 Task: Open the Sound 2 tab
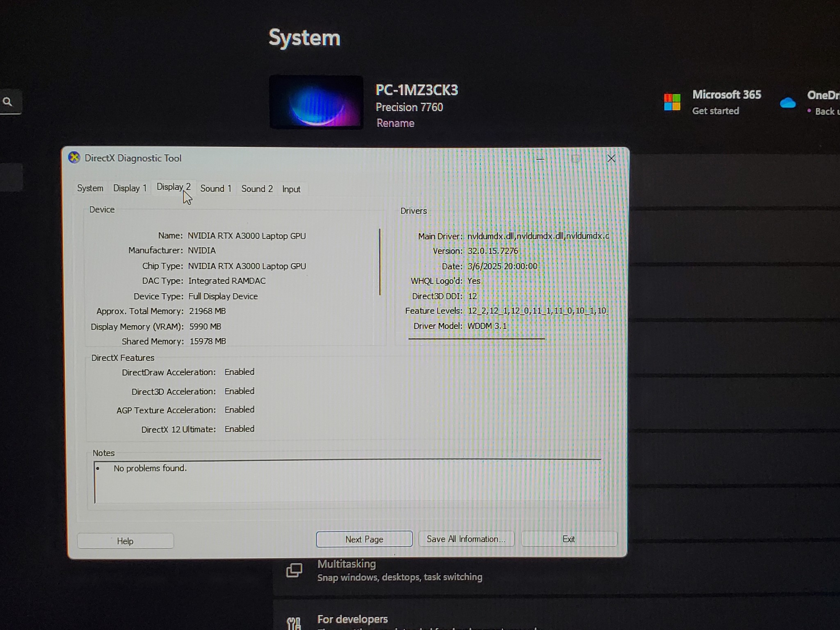point(257,189)
